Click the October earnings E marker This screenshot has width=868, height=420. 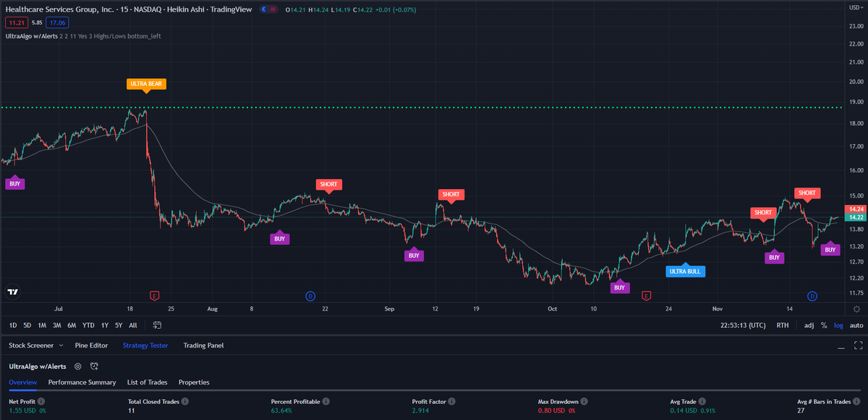coord(646,295)
